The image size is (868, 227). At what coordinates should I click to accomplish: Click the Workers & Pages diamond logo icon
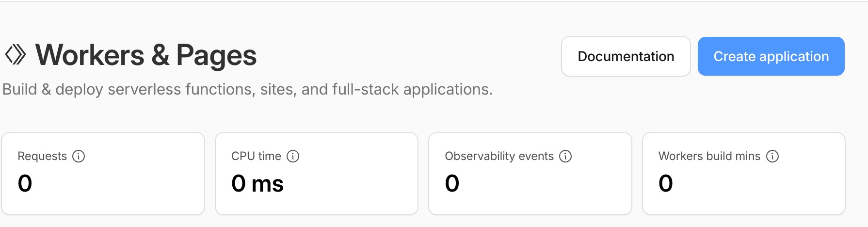[x=15, y=55]
